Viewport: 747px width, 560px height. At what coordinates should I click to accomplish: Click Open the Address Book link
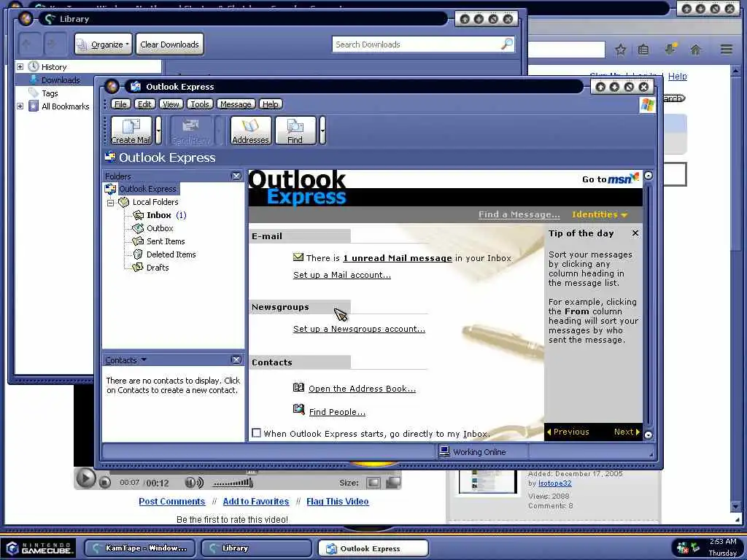pos(362,389)
